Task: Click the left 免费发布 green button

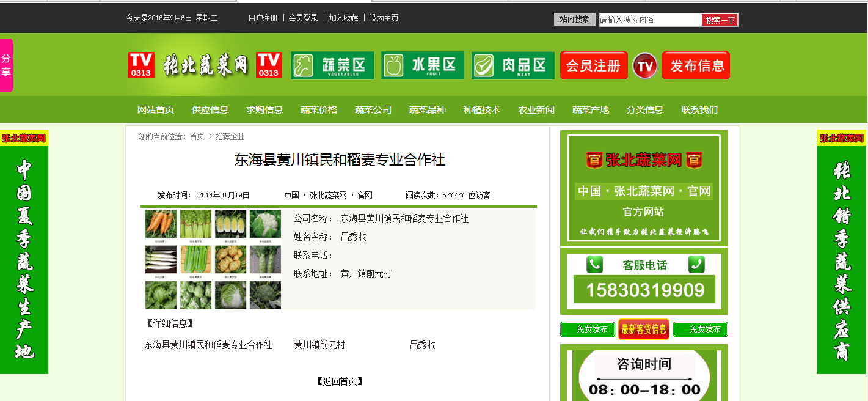Action: [x=586, y=329]
